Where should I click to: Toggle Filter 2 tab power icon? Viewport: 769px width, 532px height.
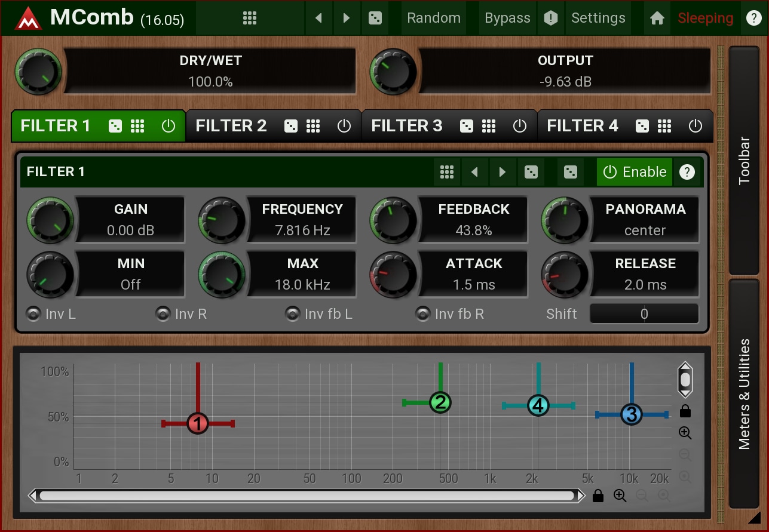344,126
